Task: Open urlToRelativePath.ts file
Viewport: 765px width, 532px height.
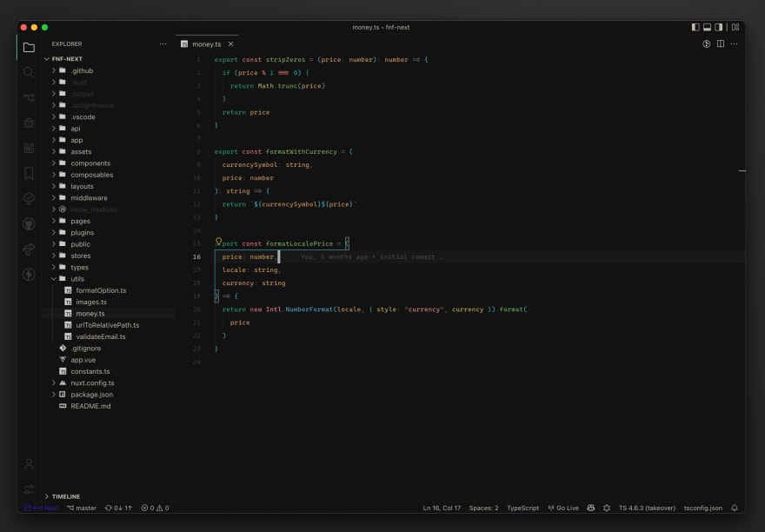Action: (x=109, y=325)
